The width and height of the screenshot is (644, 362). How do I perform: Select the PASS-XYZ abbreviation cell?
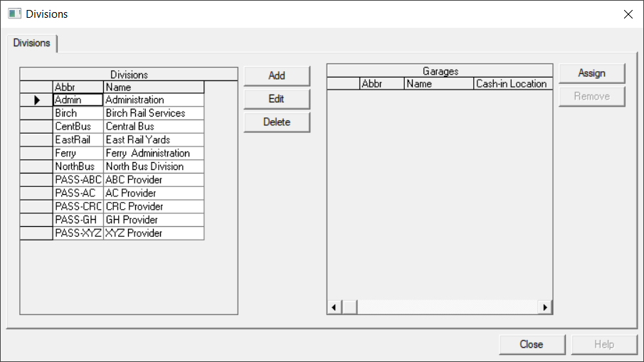[x=78, y=233]
